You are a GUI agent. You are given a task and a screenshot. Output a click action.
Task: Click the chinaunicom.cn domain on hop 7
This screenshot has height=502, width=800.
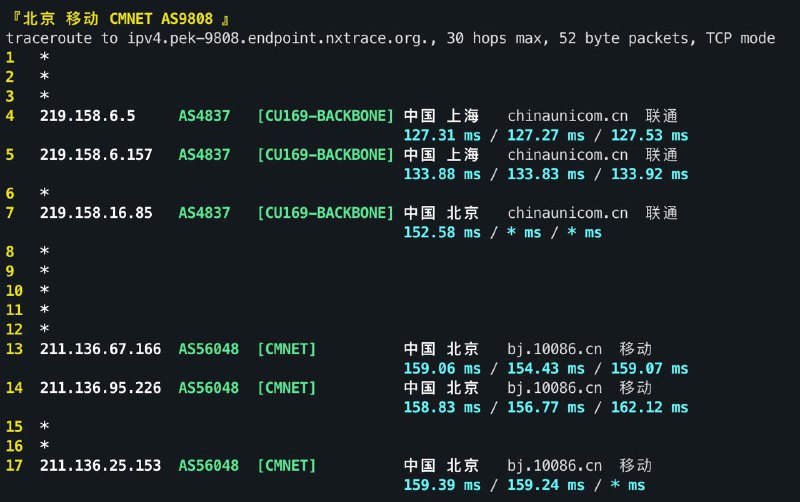pyautogui.click(x=567, y=213)
